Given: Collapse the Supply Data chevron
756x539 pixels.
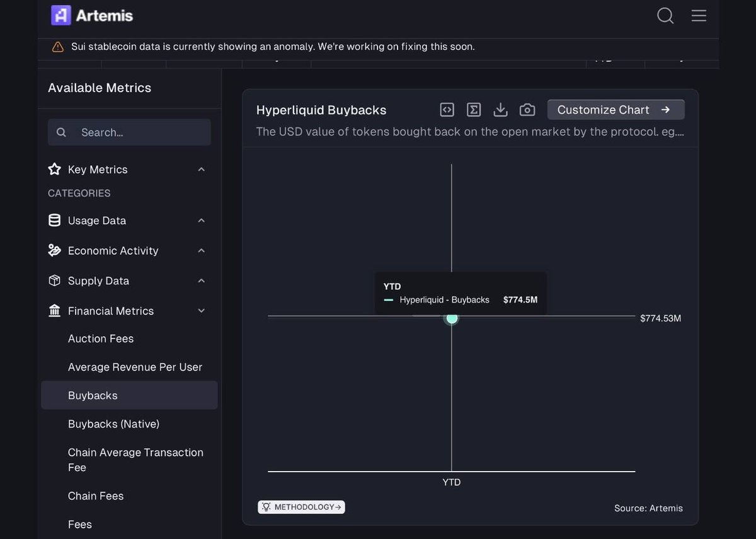Looking at the screenshot, I should [202, 281].
